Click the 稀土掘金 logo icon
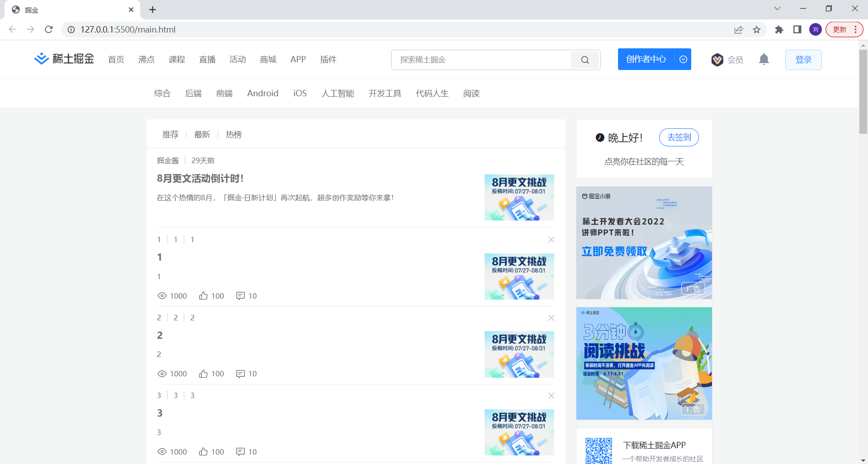 [x=41, y=59]
